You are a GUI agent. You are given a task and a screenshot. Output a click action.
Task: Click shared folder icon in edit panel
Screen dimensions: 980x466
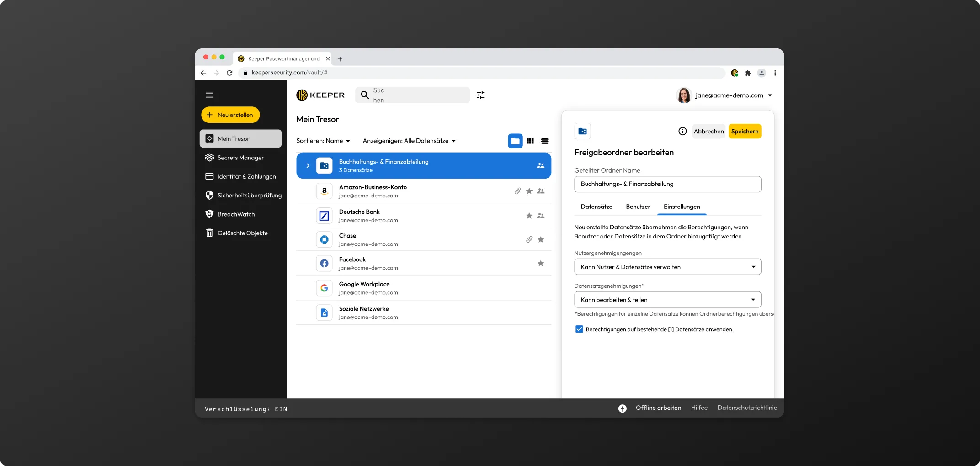[x=582, y=131]
